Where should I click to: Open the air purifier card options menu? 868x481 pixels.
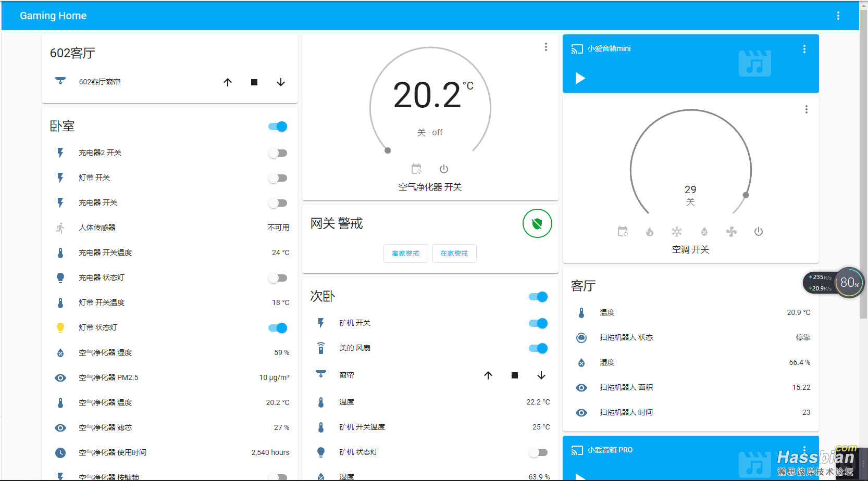[546, 47]
